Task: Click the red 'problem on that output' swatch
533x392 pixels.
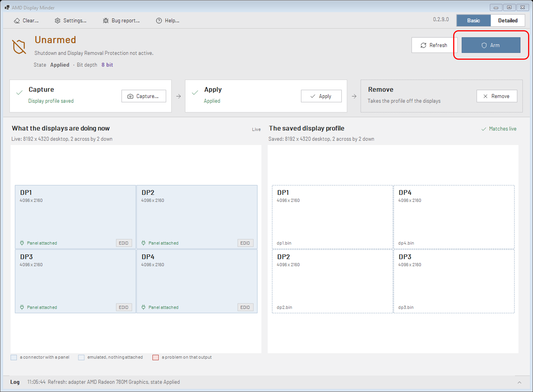Action: 156,358
